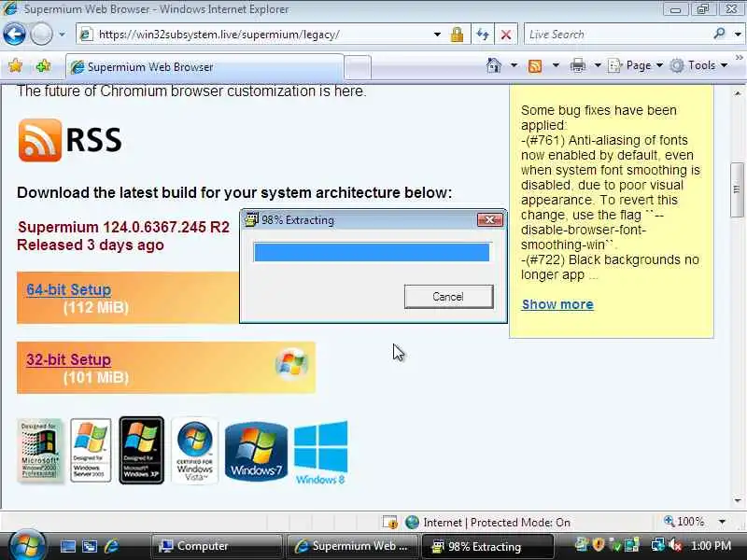Click the Refresh page icon
Image resolution: width=747 pixels, height=560 pixels.
pyautogui.click(x=483, y=35)
